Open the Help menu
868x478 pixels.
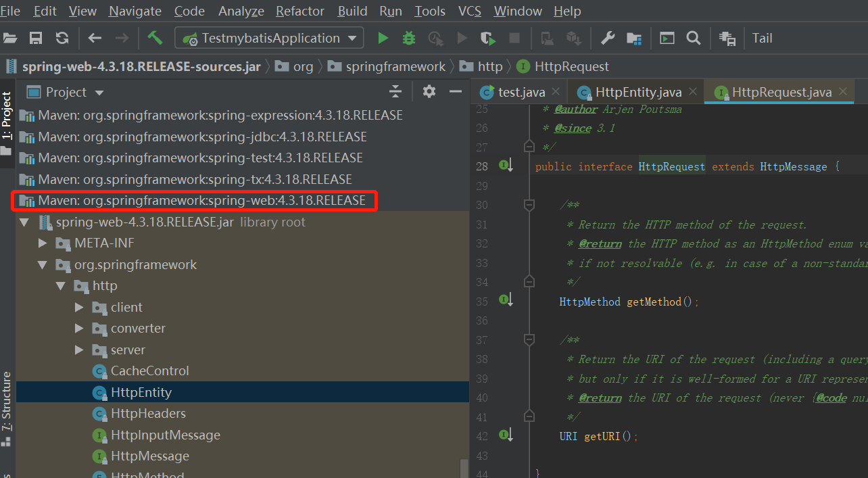click(567, 11)
